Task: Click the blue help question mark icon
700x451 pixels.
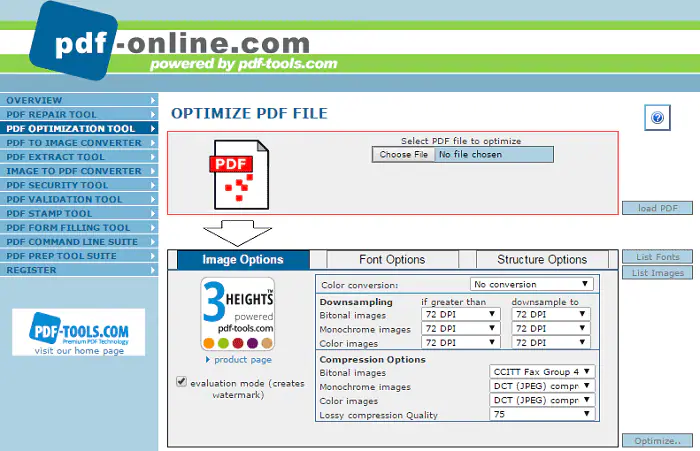Action: (x=657, y=118)
